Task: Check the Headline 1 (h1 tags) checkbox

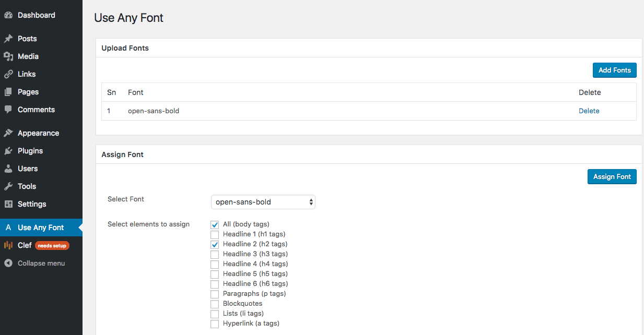Action: (215, 234)
